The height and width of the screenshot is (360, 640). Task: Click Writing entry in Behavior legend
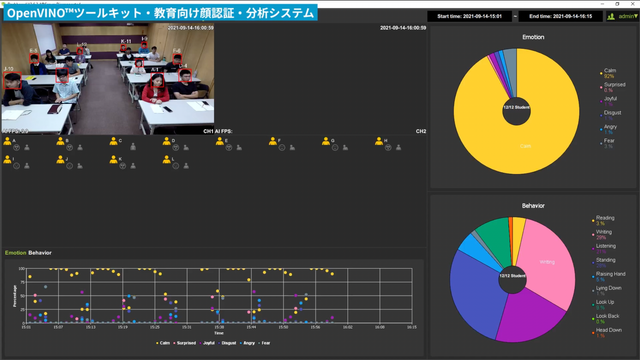[602, 234]
